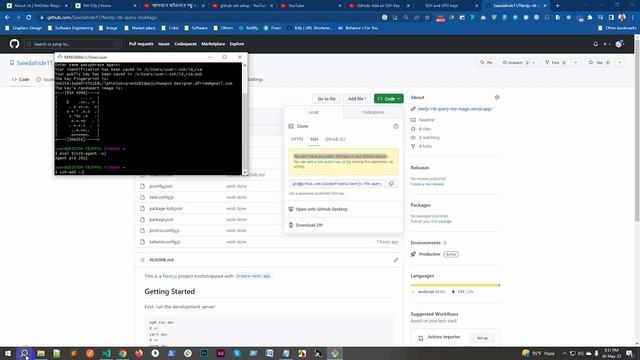
Task: Reload the page in Chrome
Action: (28, 18)
